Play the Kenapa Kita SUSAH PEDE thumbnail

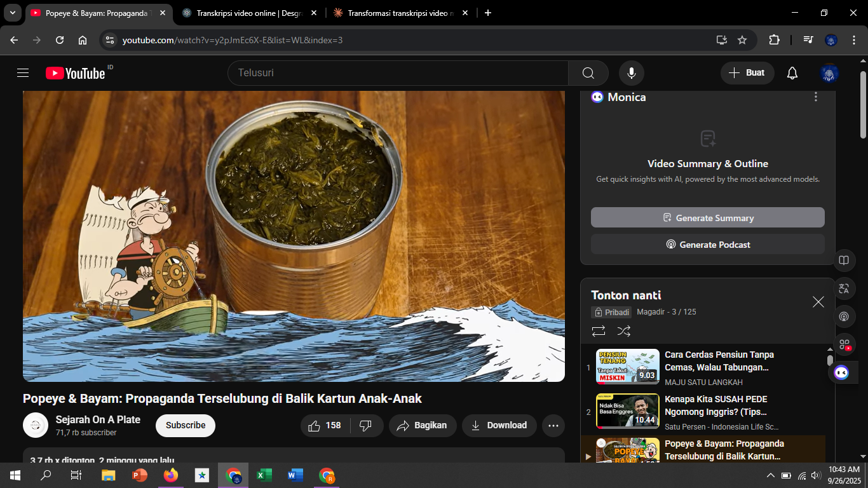pos(628,411)
